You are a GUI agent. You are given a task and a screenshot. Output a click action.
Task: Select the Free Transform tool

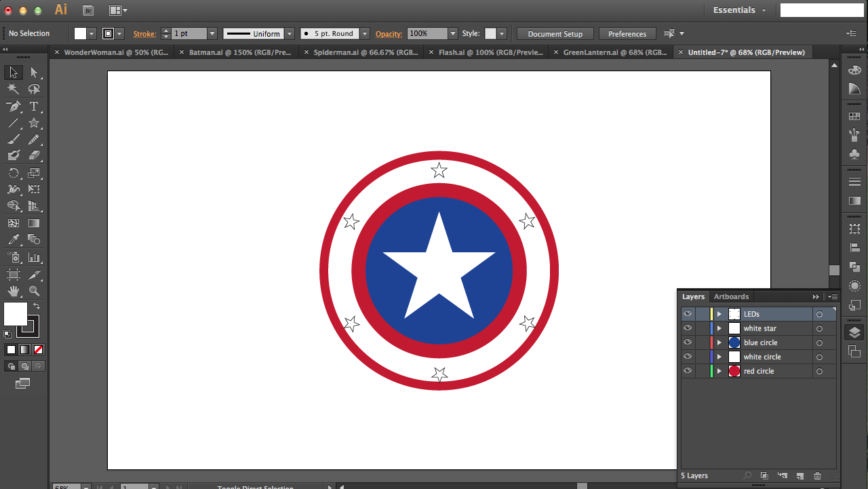click(x=34, y=189)
